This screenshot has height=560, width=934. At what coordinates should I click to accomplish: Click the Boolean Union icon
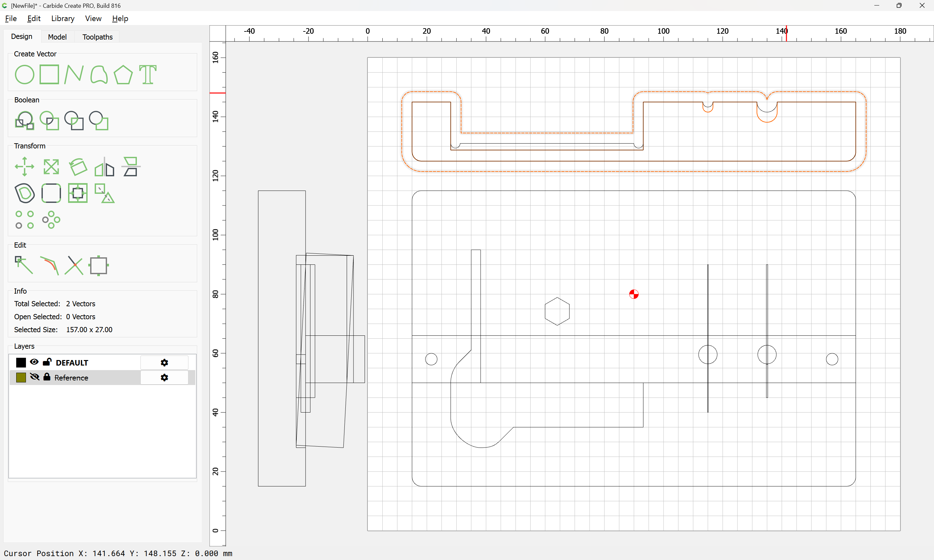click(24, 121)
